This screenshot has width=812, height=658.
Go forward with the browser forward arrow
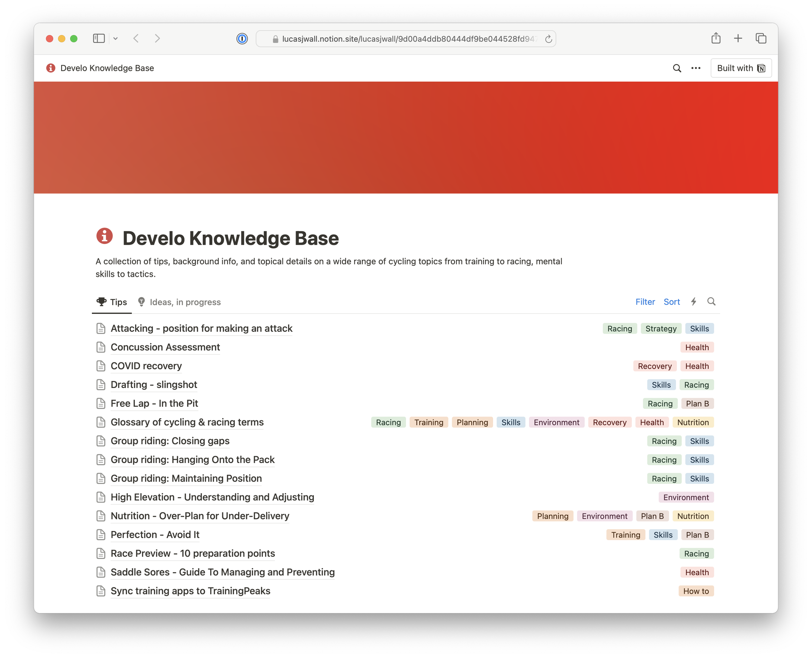click(157, 38)
